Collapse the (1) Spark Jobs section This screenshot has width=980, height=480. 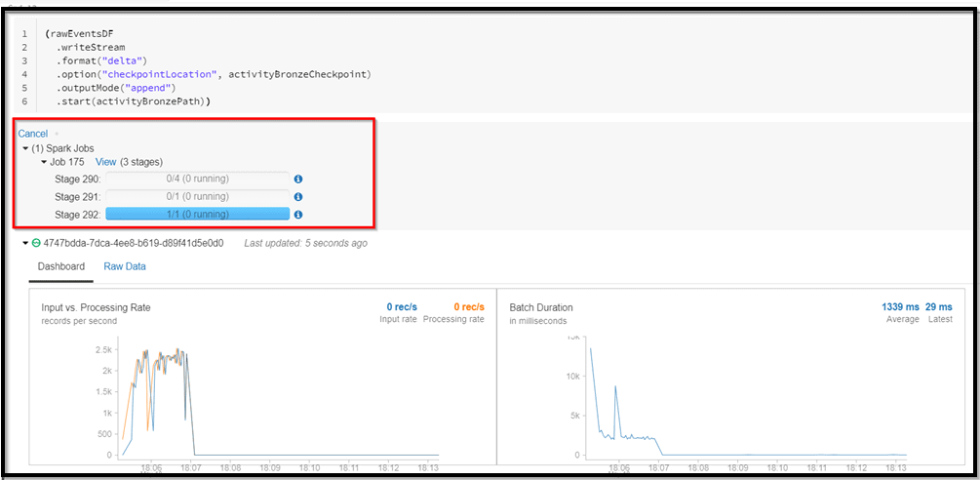pyautogui.click(x=25, y=148)
